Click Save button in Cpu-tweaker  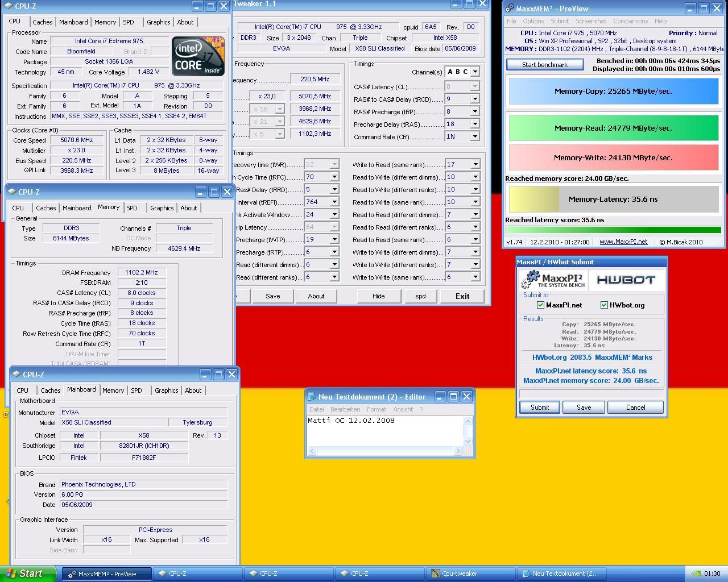click(273, 296)
